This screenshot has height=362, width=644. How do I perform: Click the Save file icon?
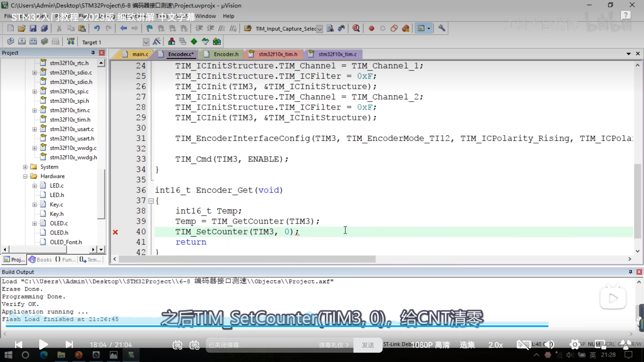(x=33, y=28)
